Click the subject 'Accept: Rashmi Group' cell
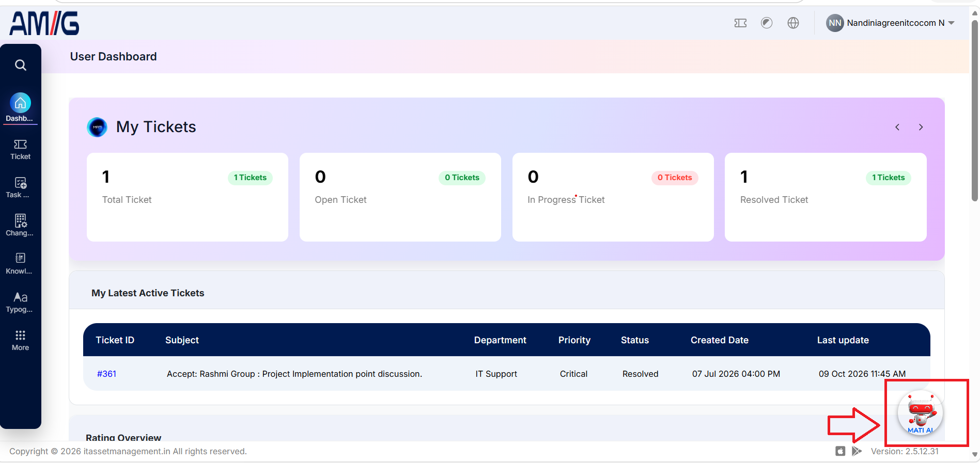The width and height of the screenshot is (980, 463). pos(294,374)
